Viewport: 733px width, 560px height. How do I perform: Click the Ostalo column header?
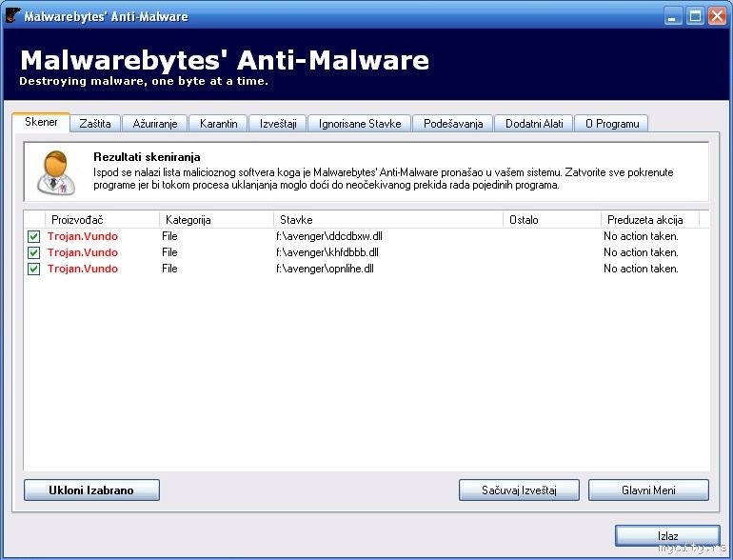pos(551,220)
